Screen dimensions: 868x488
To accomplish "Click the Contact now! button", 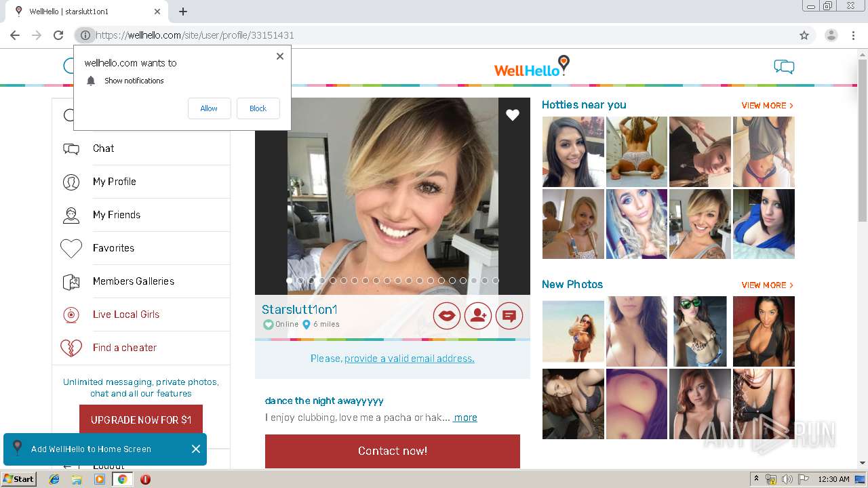I will 393,451.
